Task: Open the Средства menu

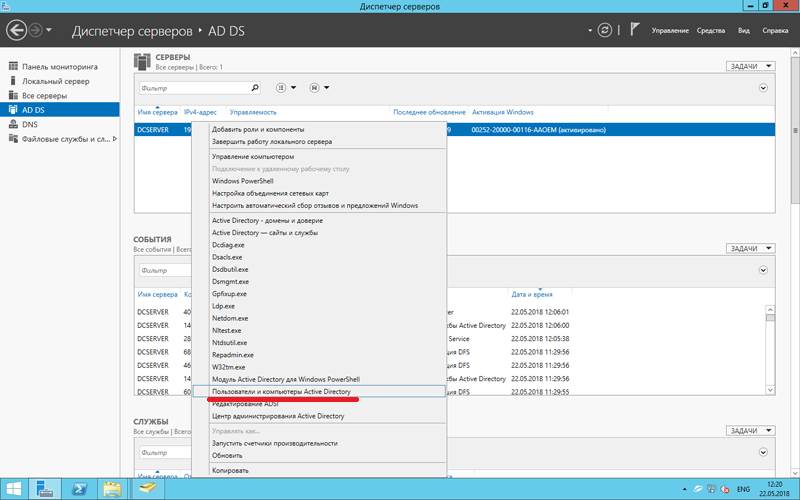Action: (711, 31)
